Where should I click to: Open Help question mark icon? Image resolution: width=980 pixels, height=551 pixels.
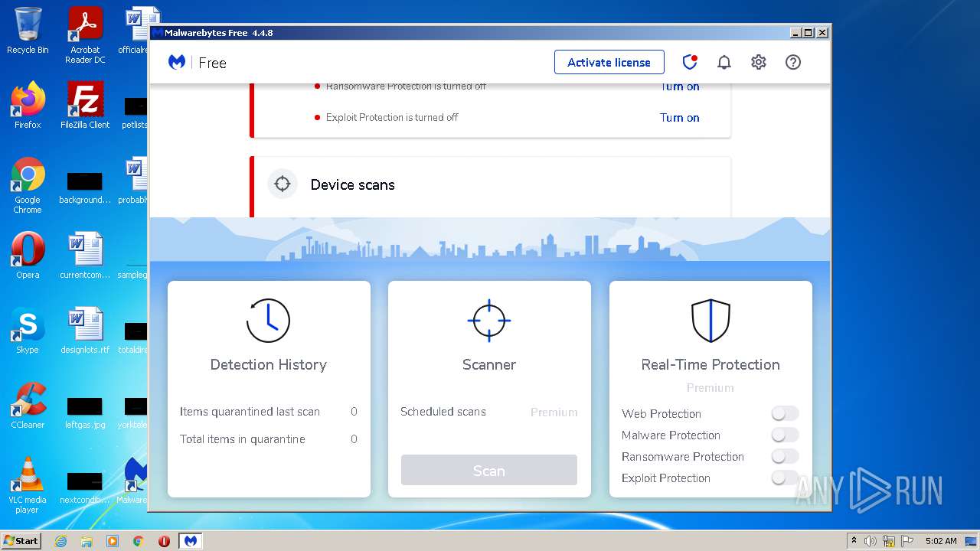(793, 62)
